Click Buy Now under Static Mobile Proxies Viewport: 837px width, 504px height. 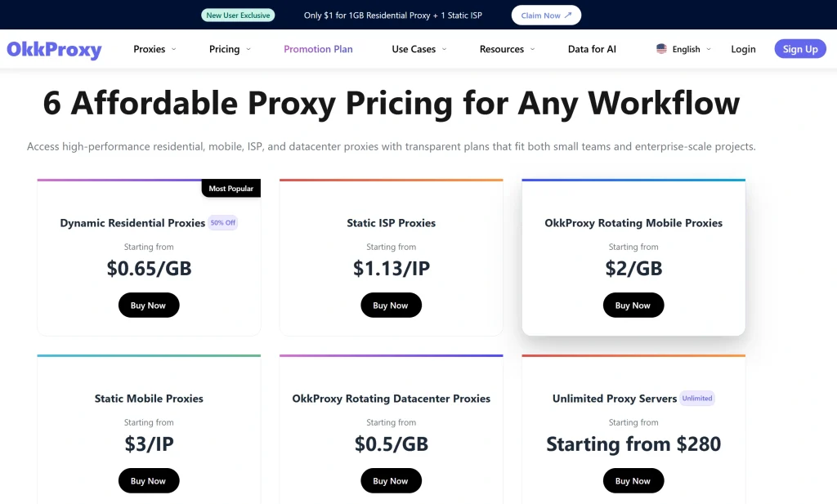pos(148,480)
